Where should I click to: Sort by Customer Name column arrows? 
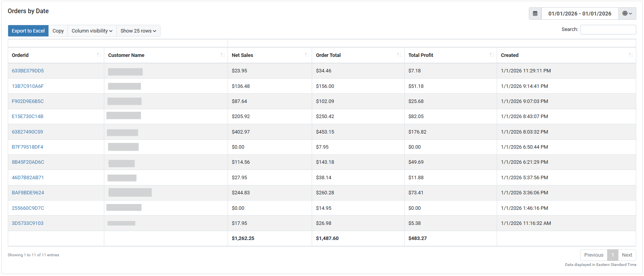point(222,55)
